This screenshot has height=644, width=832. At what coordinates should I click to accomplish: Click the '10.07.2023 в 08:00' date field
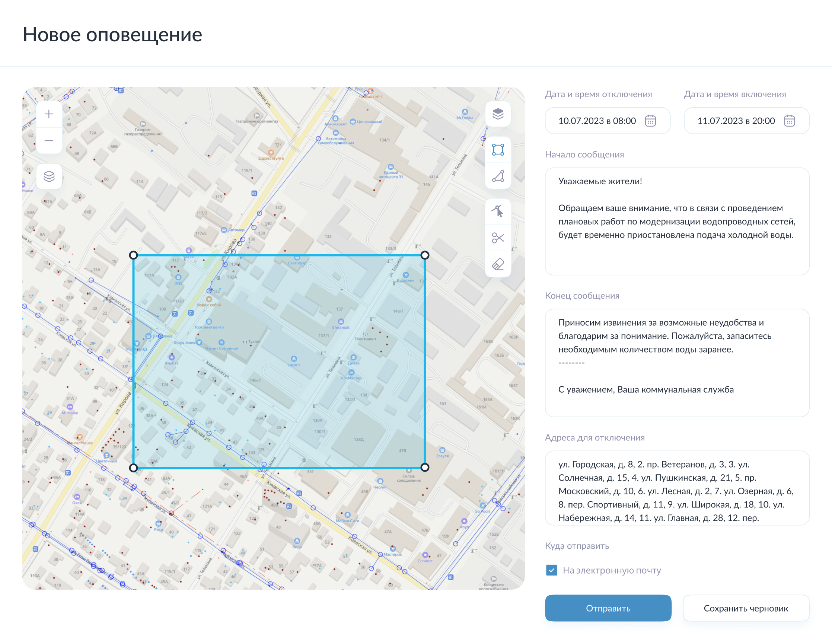598,121
